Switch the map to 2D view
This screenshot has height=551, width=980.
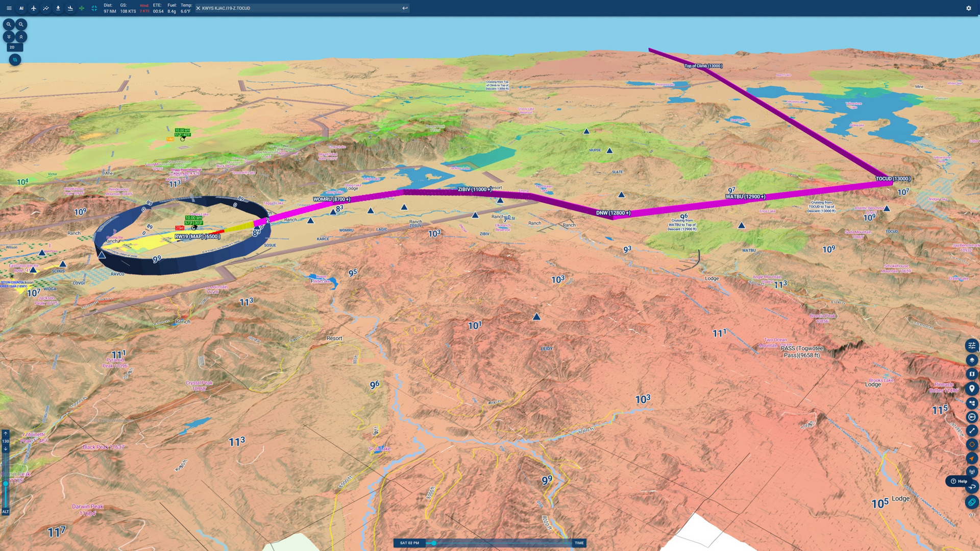click(14, 47)
